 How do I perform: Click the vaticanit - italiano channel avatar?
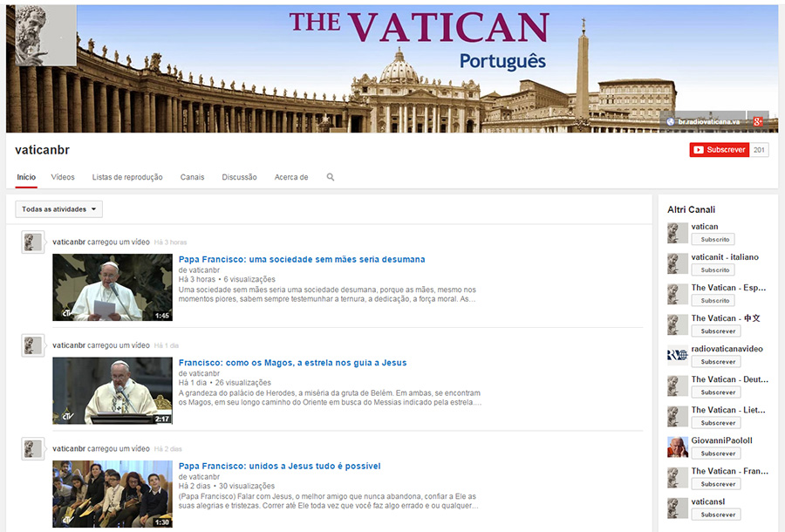(678, 263)
